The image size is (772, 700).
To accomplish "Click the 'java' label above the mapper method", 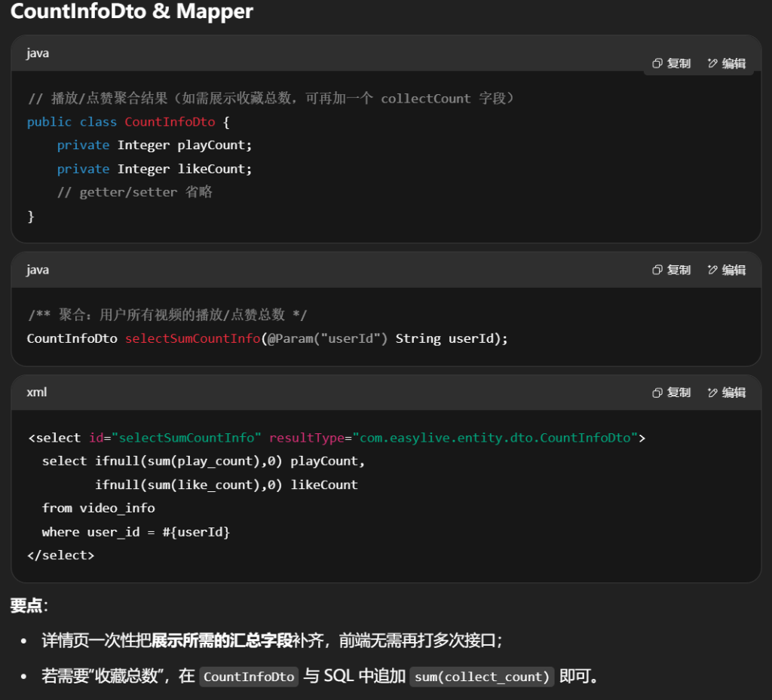I will [x=38, y=270].
